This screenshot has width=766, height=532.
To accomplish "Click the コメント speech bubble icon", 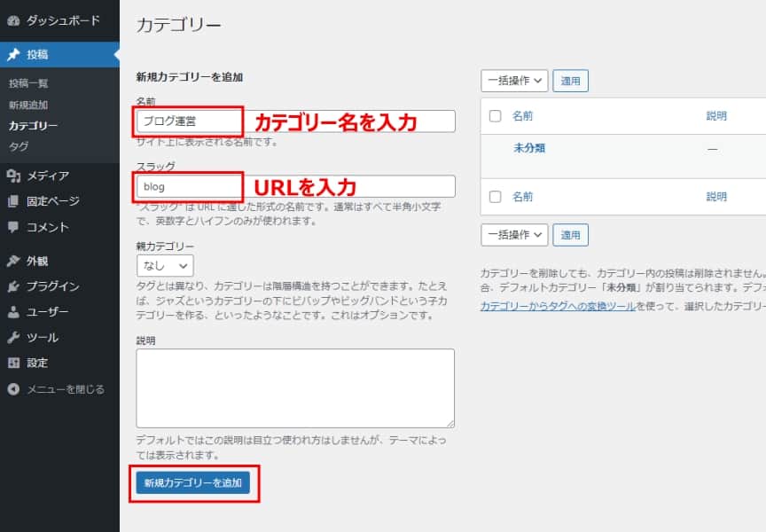I will [x=13, y=227].
